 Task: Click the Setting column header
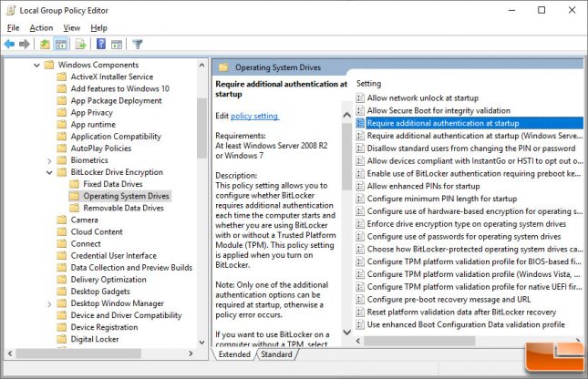(368, 84)
